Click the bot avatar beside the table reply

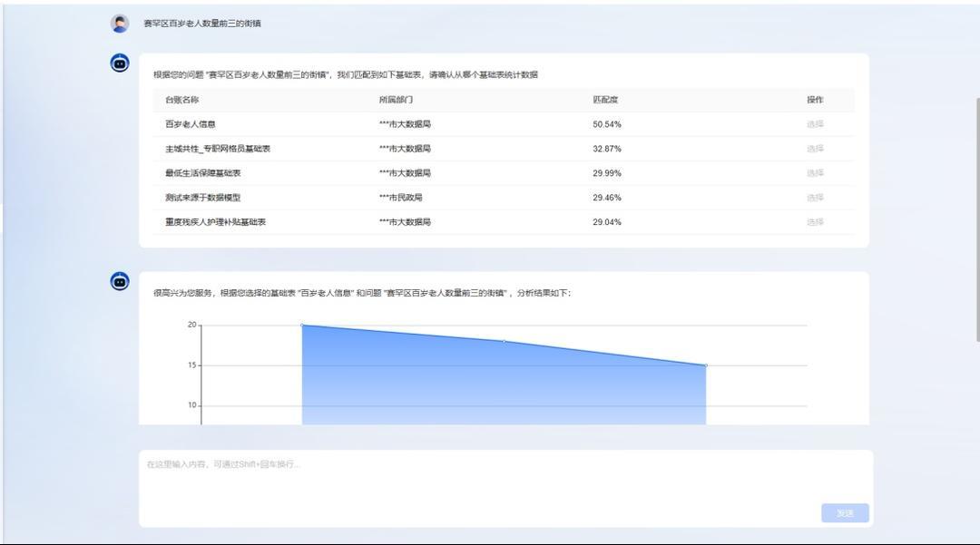pyautogui.click(x=120, y=63)
